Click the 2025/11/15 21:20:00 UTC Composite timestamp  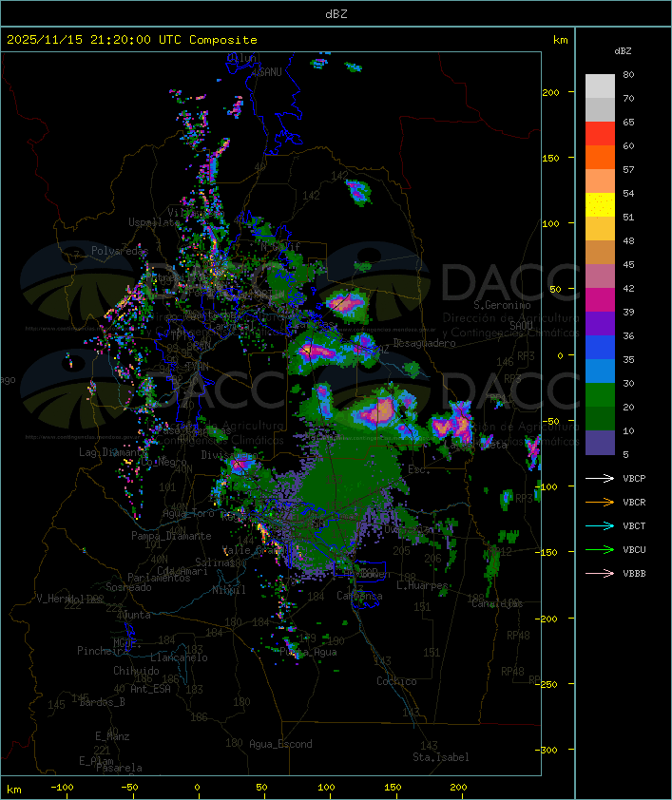pos(132,40)
